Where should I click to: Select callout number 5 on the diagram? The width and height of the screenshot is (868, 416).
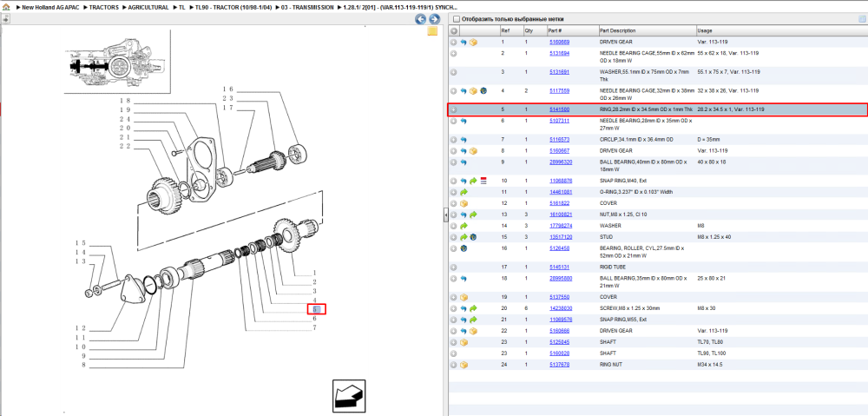pos(314,309)
